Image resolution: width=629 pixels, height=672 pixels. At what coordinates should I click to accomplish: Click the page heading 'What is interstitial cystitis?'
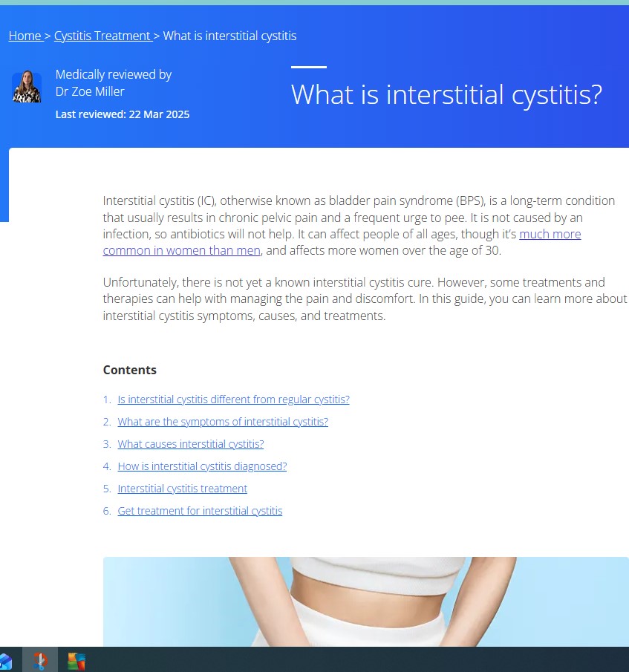click(x=446, y=95)
